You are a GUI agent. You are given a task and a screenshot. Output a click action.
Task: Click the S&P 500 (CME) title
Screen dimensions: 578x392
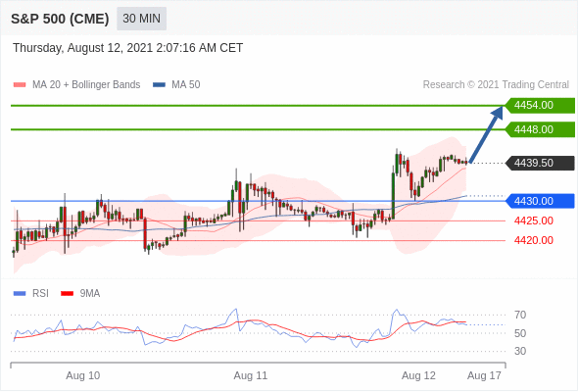click(x=60, y=19)
